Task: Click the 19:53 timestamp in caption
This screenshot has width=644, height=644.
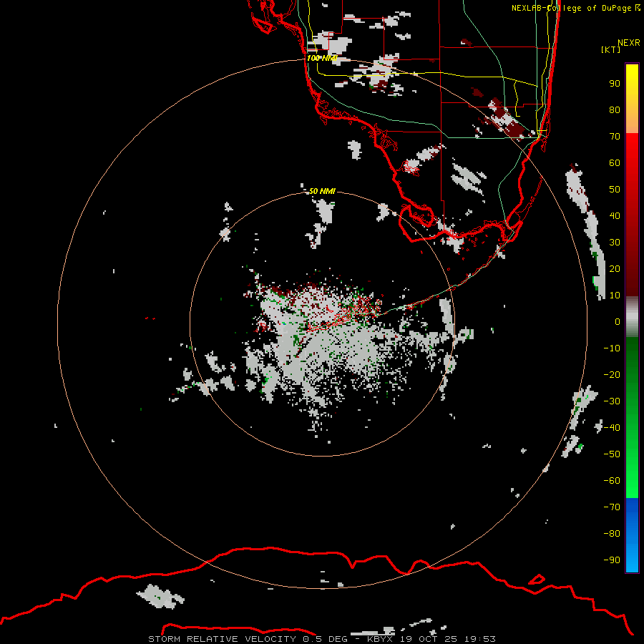Action: [480, 639]
